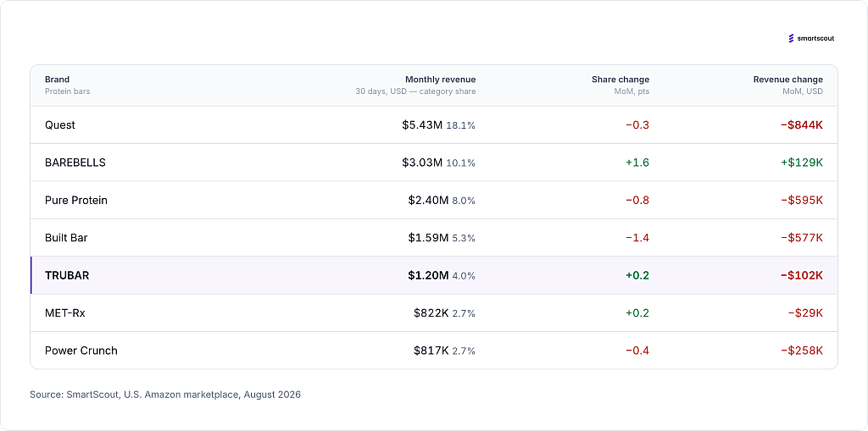The image size is (868, 431).
Task: Click Pure Protein revenue change −$595K
Action: [x=802, y=201]
